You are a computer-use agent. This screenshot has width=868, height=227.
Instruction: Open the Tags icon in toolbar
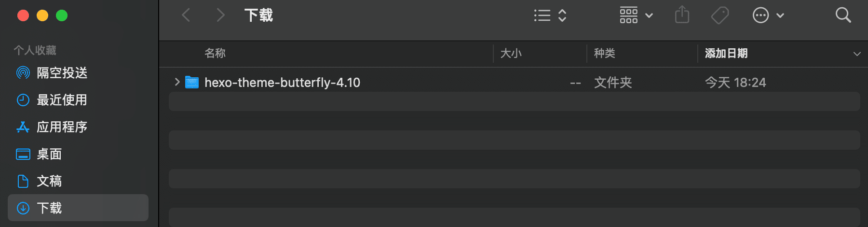point(720,15)
